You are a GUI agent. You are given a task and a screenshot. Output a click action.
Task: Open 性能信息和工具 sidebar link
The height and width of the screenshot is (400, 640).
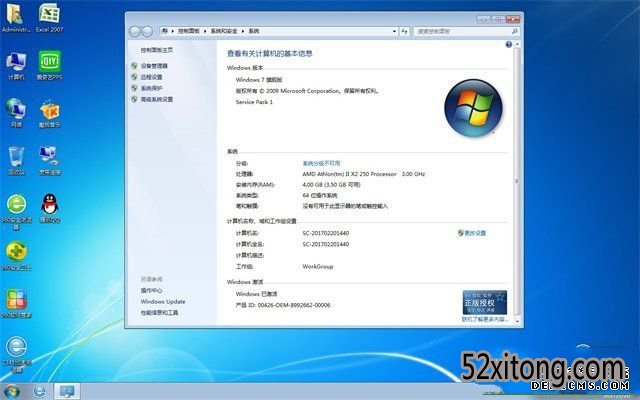point(159,313)
